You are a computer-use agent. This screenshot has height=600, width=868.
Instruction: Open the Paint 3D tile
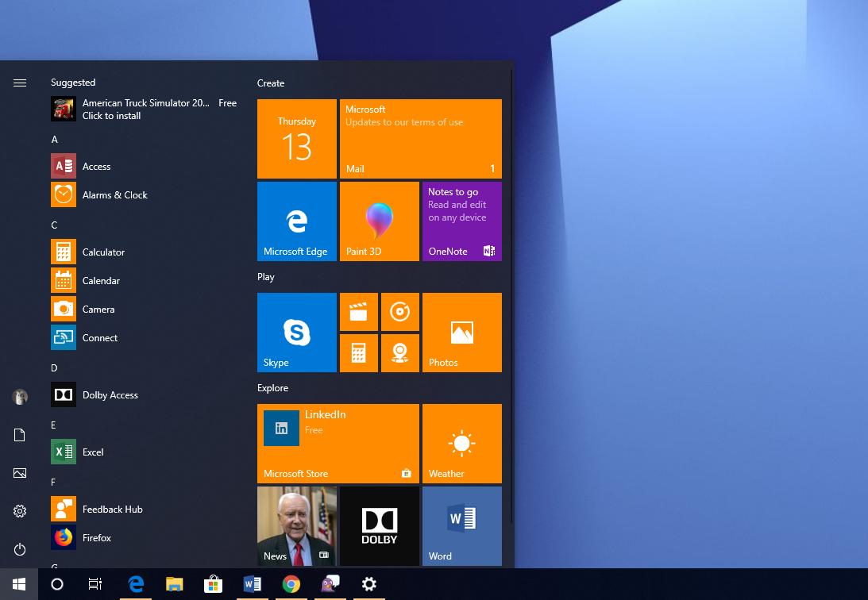click(x=379, y=221)
